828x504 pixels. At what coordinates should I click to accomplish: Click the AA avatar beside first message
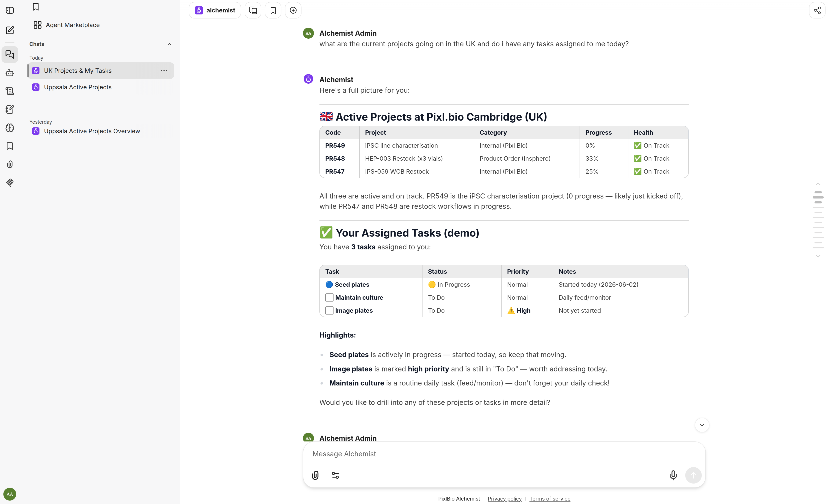[308, 33]
